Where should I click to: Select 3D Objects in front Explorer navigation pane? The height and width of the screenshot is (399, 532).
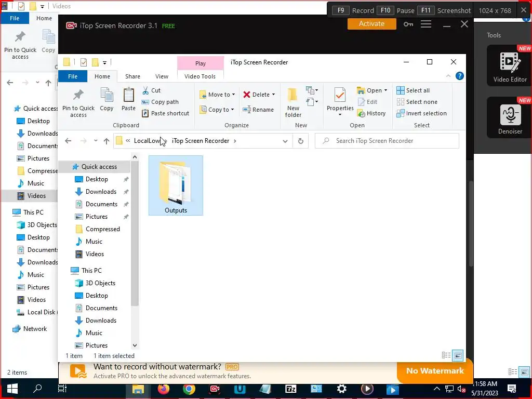pyautogui.click(x=100, y=283)
